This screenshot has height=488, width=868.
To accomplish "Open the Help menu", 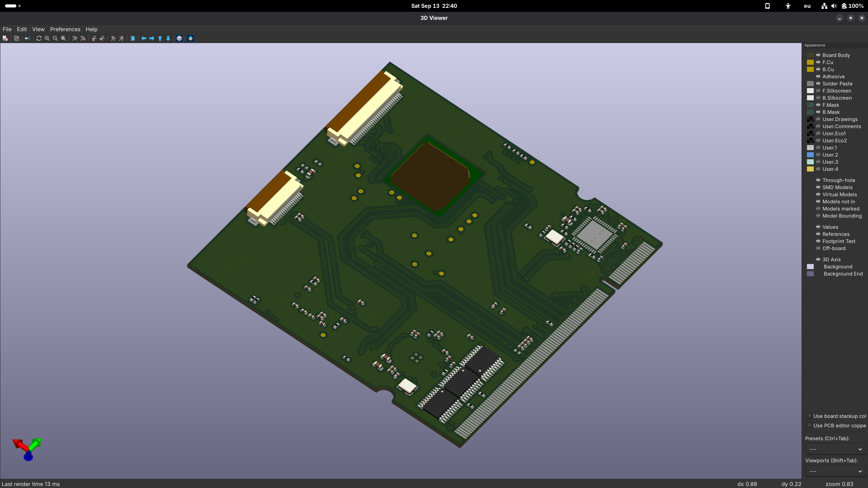I will click(92, 29).
